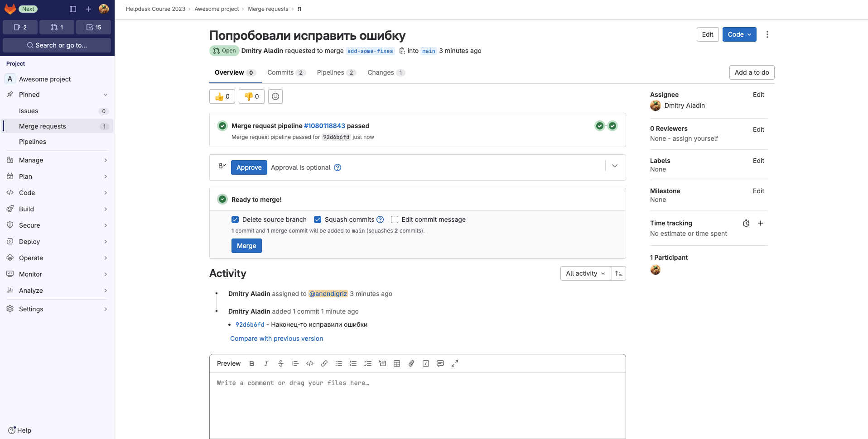Insert a table in the comment editor

click(397, 363)
